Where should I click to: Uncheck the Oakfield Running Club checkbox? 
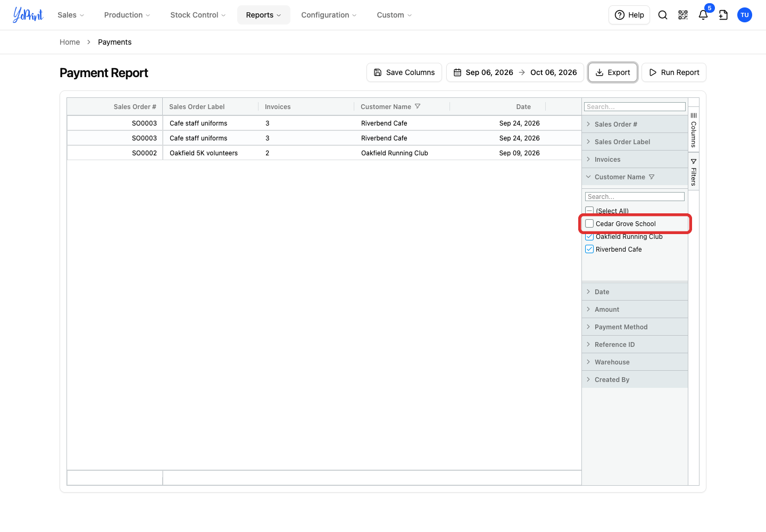pos(589,237)
